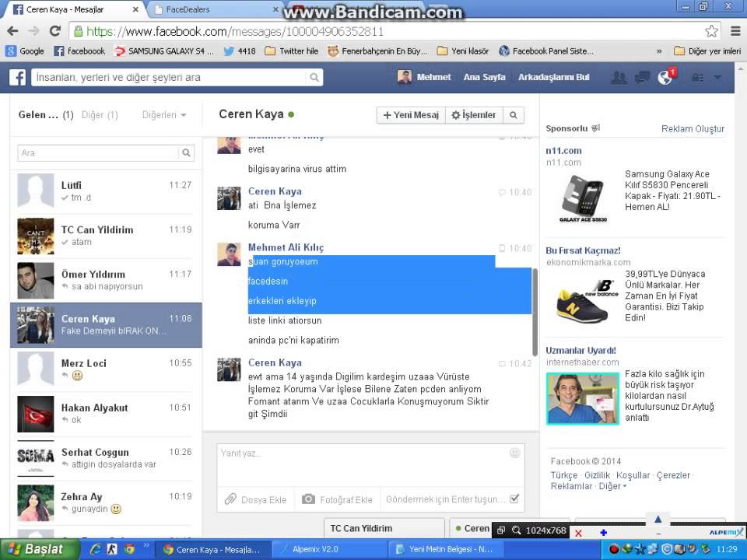
Task: Open the TC Can Yildirim chat tab at the bottom
Action: click(x=384, y=529)
